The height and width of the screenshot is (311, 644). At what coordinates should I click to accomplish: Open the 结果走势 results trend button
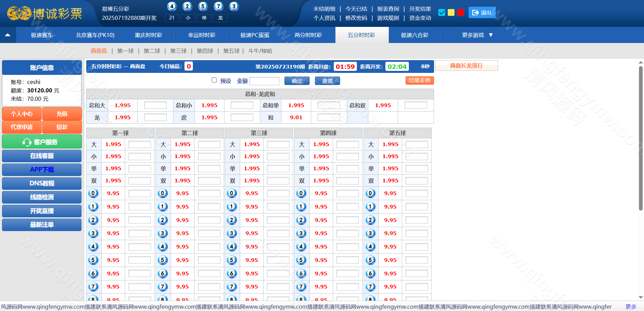click(x=419, y=81)
